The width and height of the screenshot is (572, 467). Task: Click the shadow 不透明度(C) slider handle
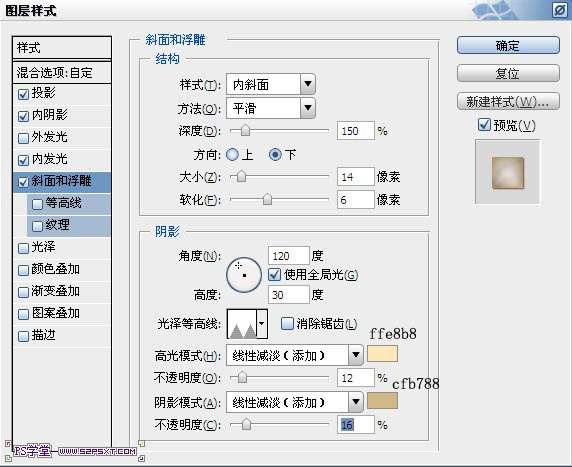(247, 424)
